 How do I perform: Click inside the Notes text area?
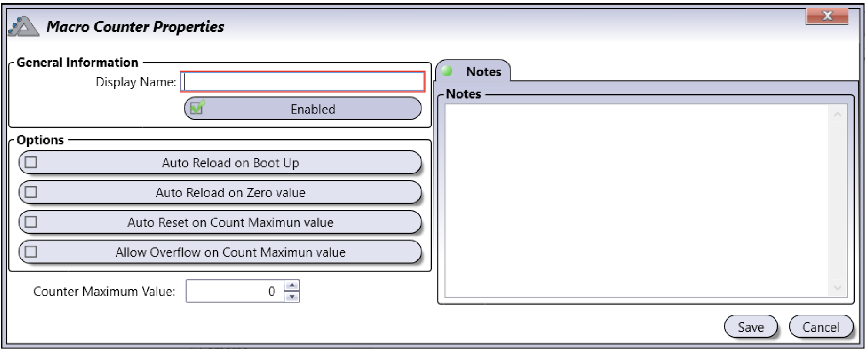[x=637, y=201]
